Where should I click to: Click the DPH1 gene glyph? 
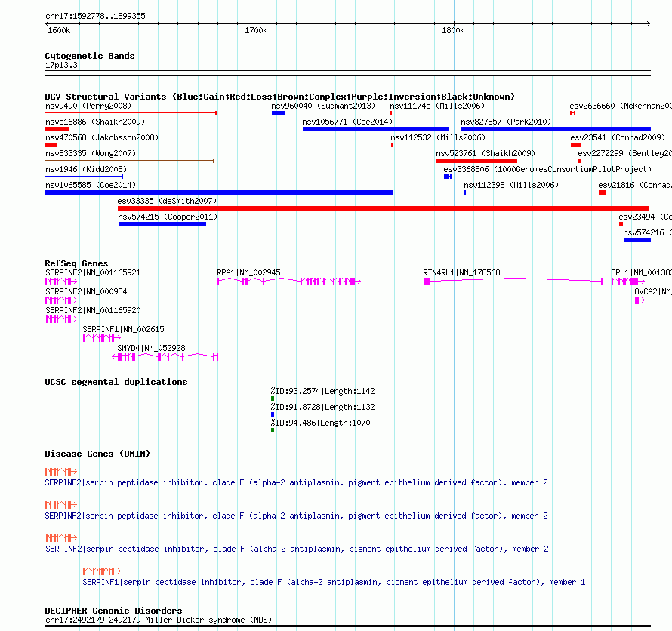pos(628,282)
